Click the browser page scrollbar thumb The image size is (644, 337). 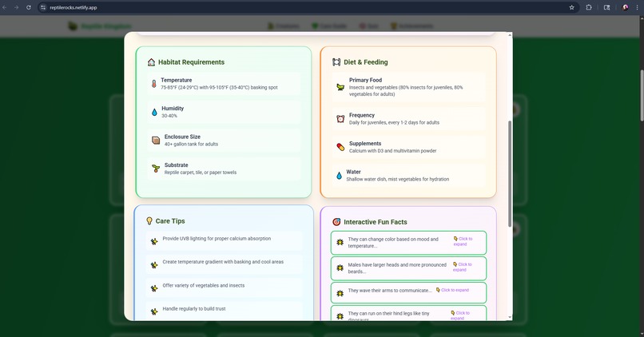[642, 95]
